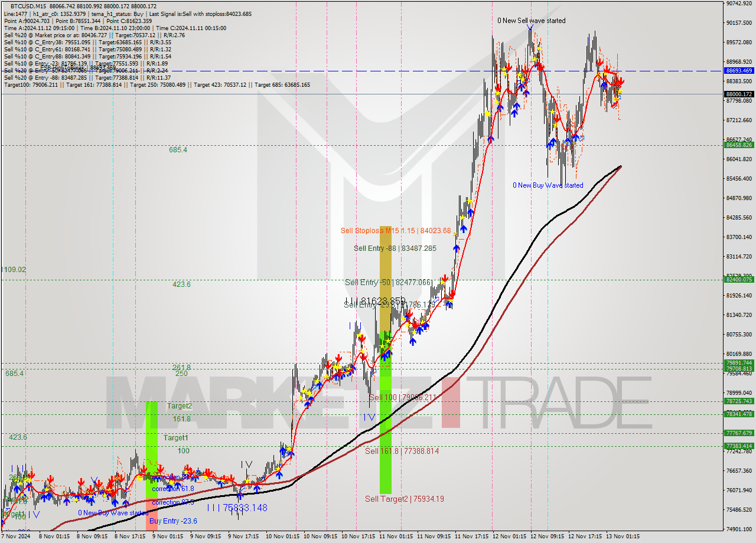Screen dimensions: 756x543
Task: Click the green 77767.679 price tag
Action: [x=739, y=433]
